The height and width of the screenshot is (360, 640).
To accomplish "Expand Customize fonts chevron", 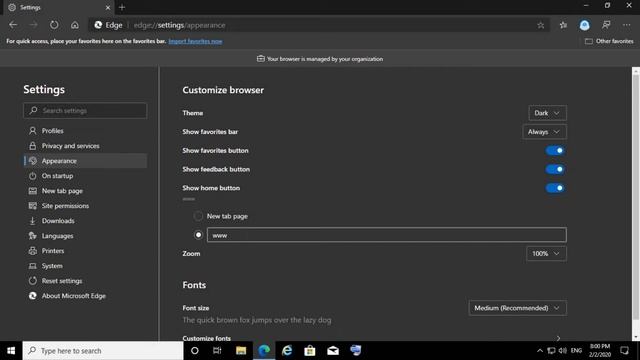I will (558, 338).
